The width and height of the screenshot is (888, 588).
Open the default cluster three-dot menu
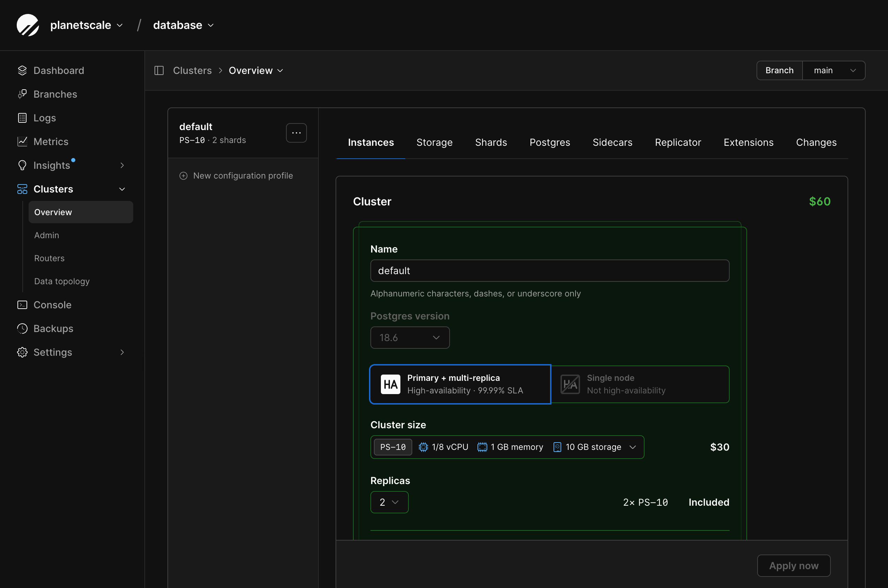click(296, 133)
